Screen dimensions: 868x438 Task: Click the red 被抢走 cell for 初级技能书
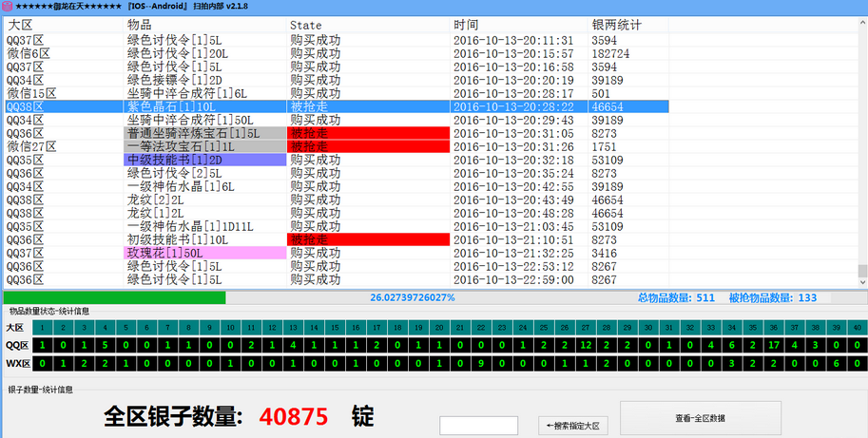367,240
